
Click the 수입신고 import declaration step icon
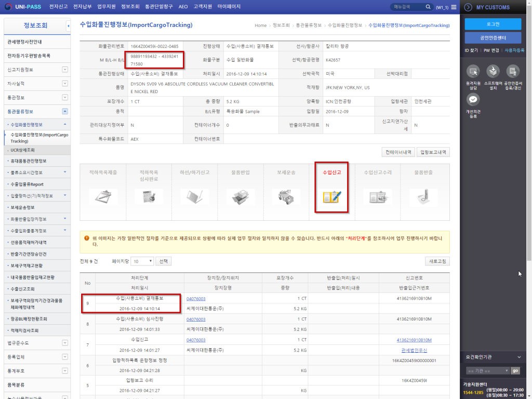pyautogui.click(x=331, y=196)
